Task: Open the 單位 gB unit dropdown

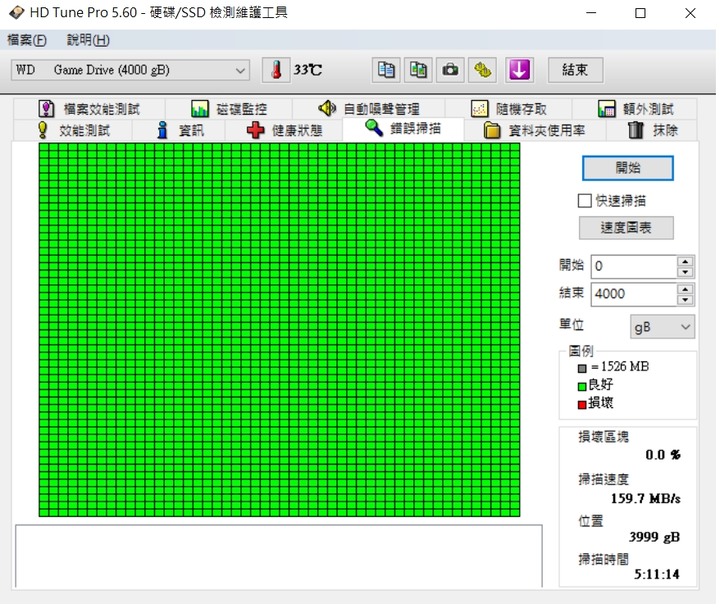Action: click(x=662, y=327)
